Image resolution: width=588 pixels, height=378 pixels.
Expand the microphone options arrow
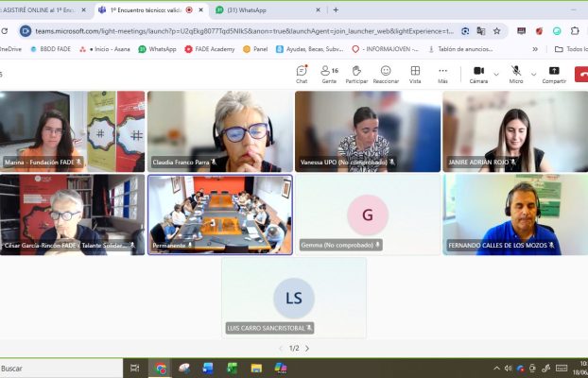point(533,75)
